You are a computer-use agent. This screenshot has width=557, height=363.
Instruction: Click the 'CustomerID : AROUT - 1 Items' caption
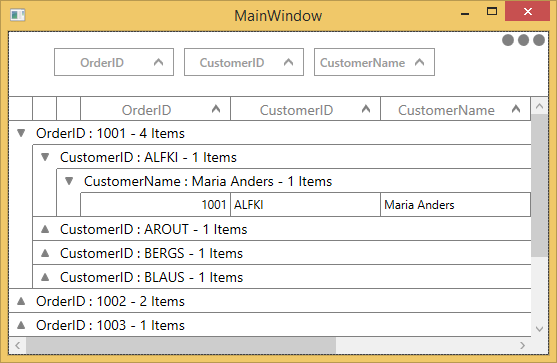tap(153, 229)
